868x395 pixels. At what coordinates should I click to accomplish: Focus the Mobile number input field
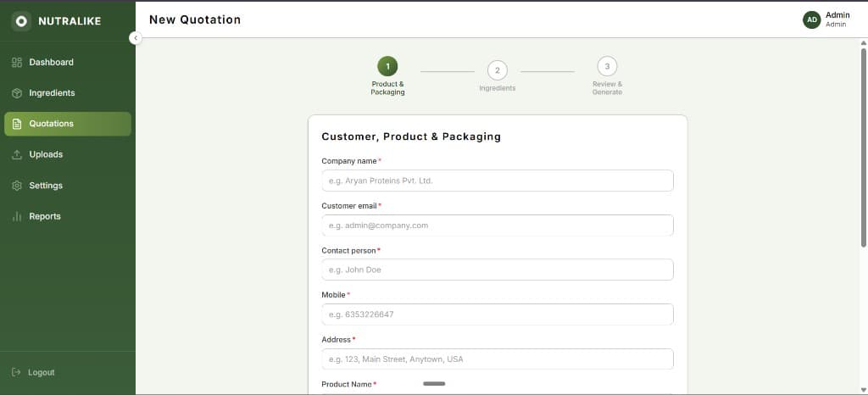pos(497,314)
